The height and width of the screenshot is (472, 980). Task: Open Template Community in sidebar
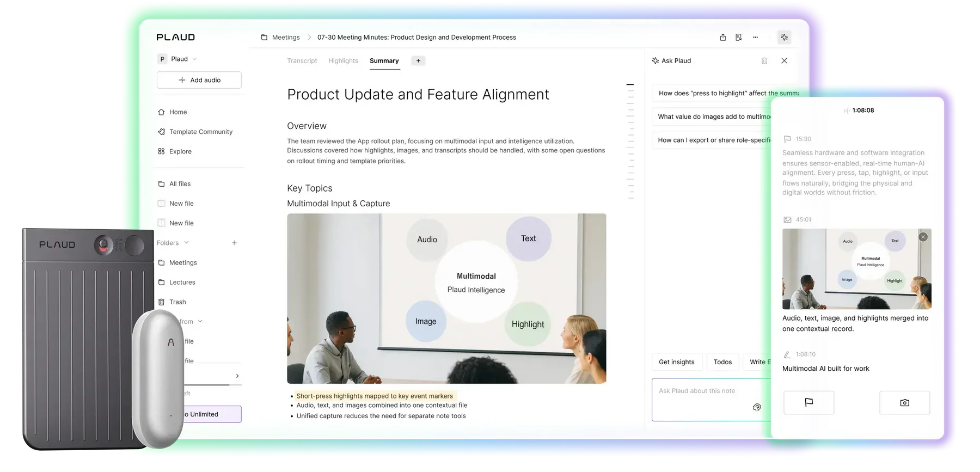click(200, 132)
